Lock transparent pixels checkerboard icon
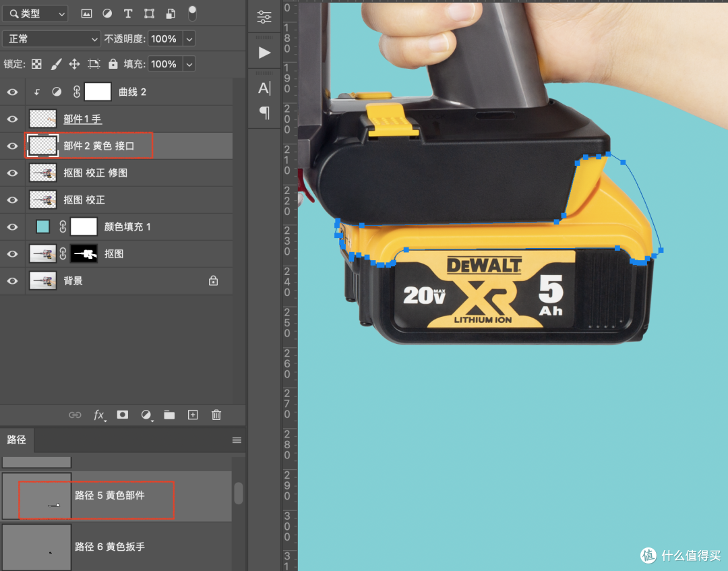 click(x=36, y=64)
